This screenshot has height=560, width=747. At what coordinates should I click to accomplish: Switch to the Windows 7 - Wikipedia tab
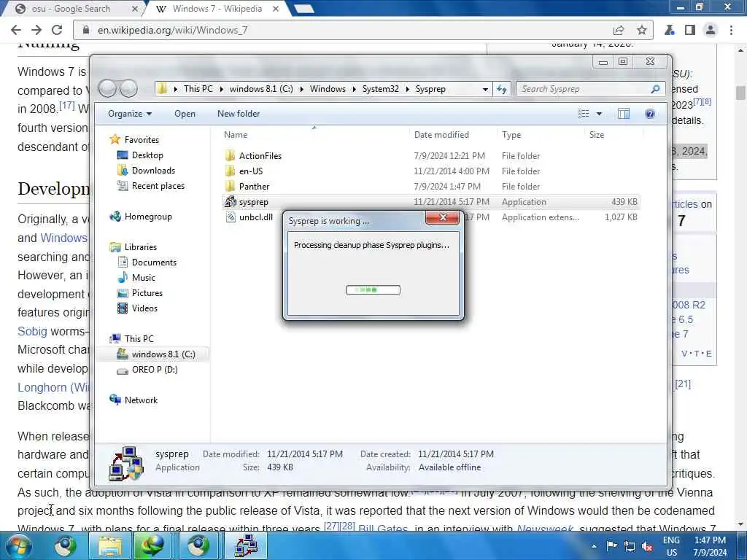point(217,9)
